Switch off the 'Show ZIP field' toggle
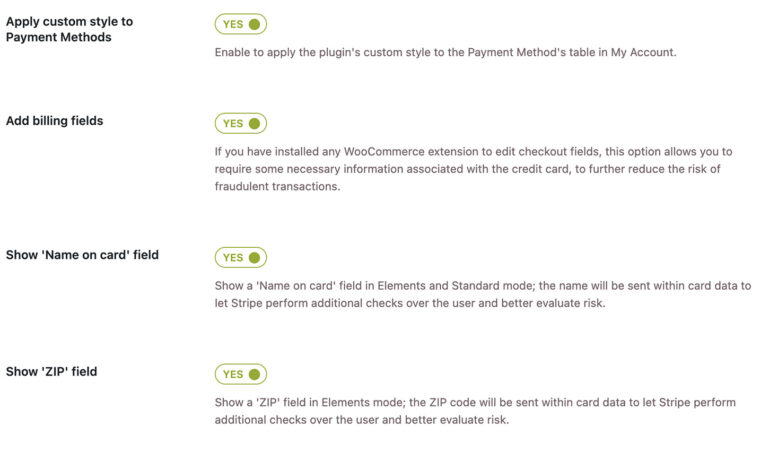 click(240, 375)
